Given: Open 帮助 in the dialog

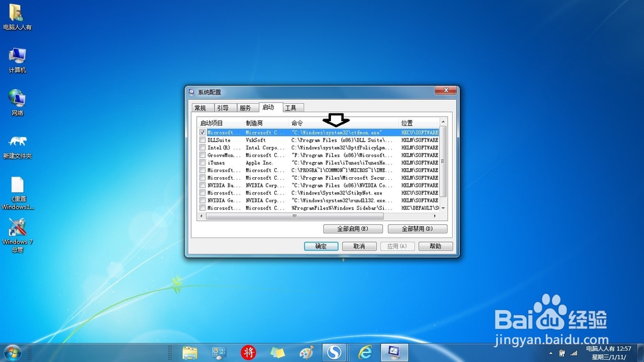Looking at the screenshot, I should coord(436,246).
